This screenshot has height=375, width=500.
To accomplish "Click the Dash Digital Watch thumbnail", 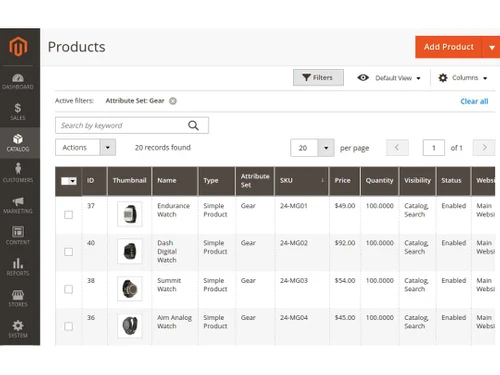I will click(130, 251).
